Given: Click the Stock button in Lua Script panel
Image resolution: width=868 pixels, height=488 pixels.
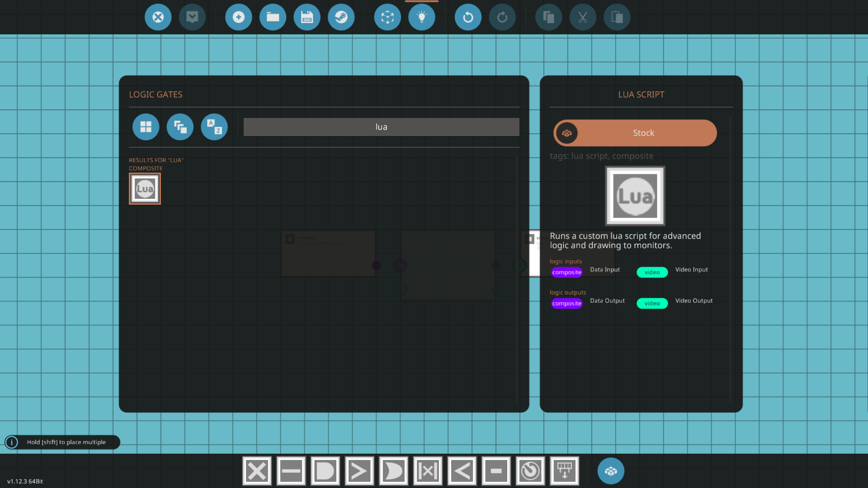Looking at the screenshot, I should click(635, 133).
